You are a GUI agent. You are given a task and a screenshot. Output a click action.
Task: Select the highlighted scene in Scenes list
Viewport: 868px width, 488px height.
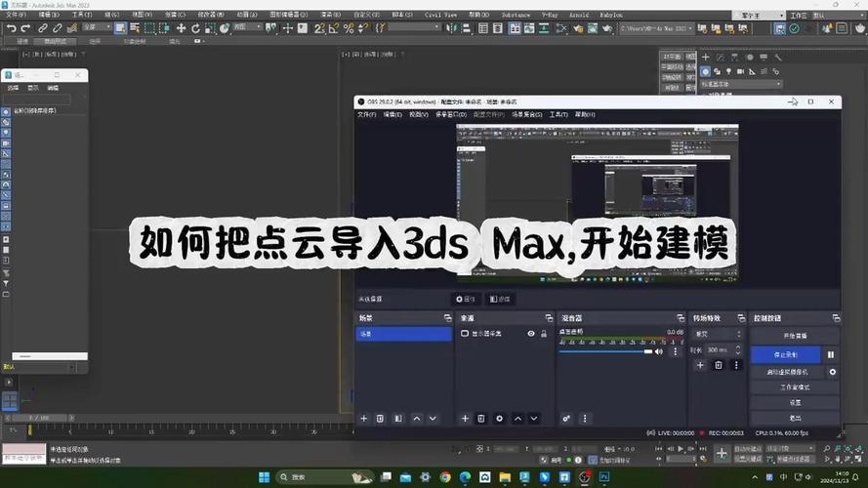403,334
